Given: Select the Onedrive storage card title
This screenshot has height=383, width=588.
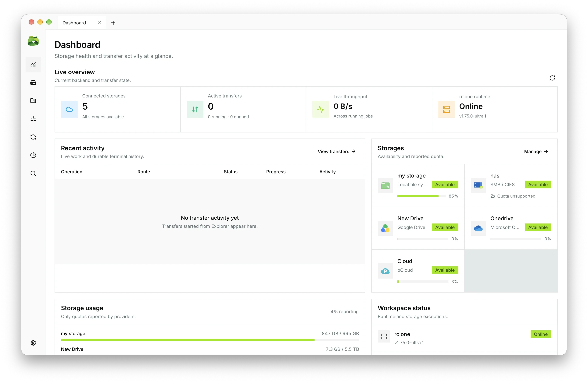Looking at the screenshot, I should [x=502, y=218].
